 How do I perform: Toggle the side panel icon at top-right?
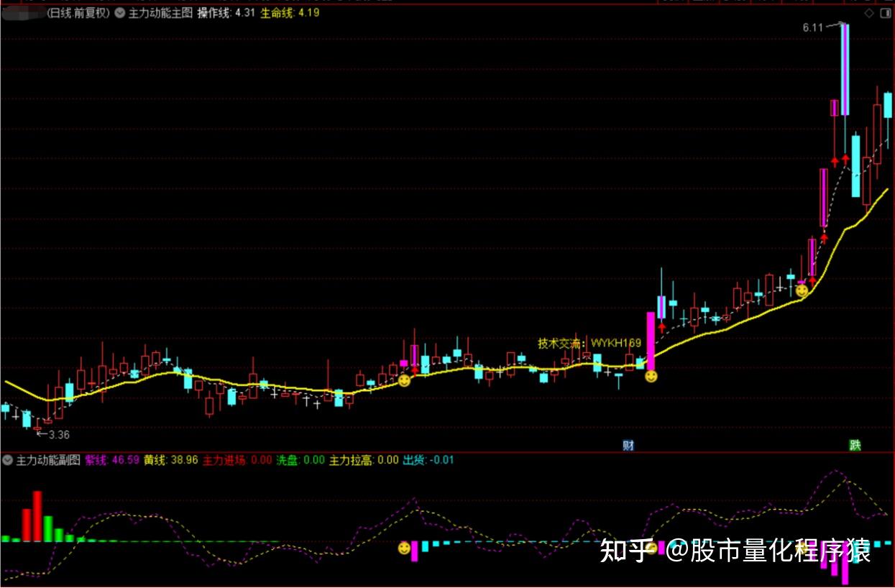(885, 13)
